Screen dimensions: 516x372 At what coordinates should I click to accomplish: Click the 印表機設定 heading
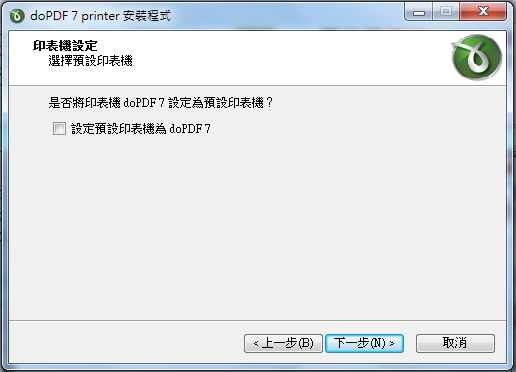pyautogui.click(x=65, y=46)
